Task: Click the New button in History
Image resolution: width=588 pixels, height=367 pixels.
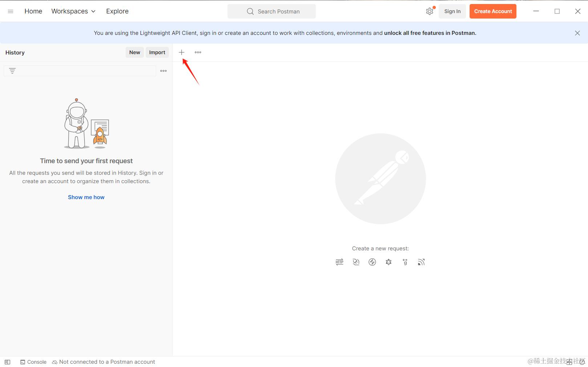Action: 135,52
